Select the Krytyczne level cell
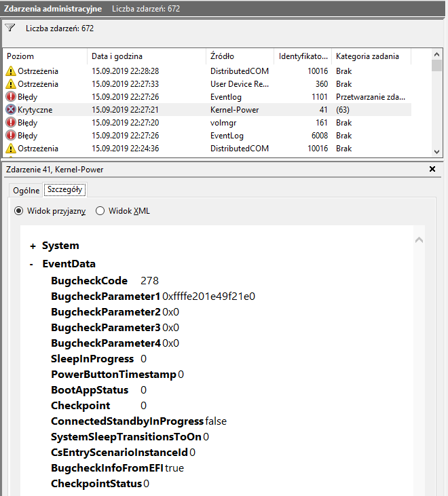The height and width of the screenshot is (496, 448). click(x=35, y=110)
